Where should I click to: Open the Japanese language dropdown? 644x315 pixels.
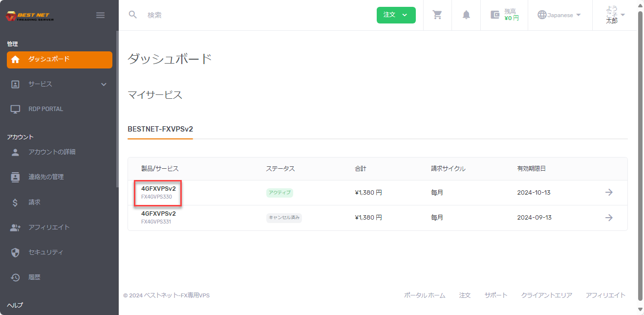[x=560, y=15]
